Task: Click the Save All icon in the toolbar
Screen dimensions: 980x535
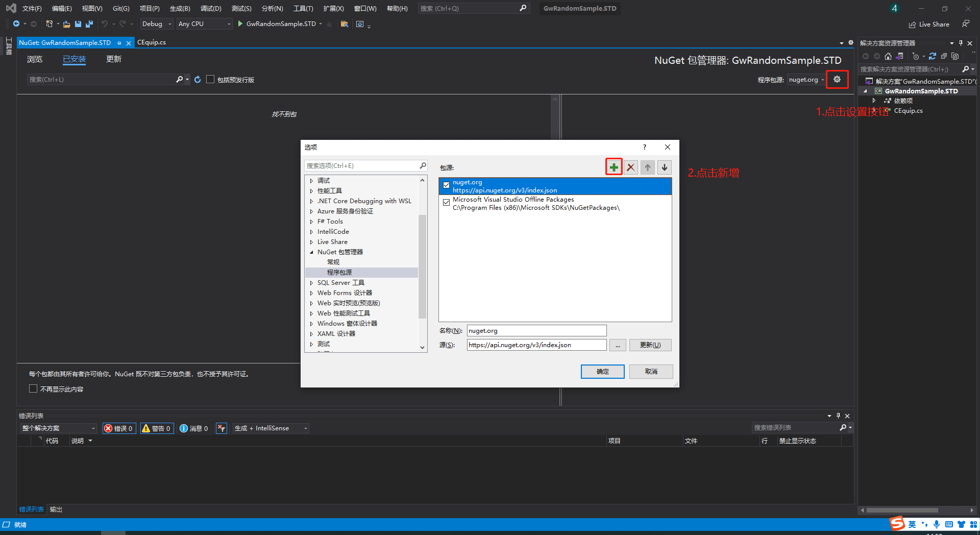Action: tap(89, 24)
